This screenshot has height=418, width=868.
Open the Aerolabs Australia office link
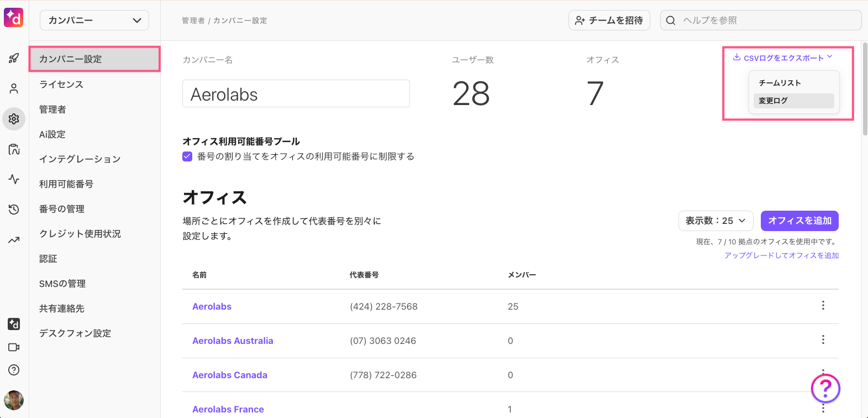[233, 341]
